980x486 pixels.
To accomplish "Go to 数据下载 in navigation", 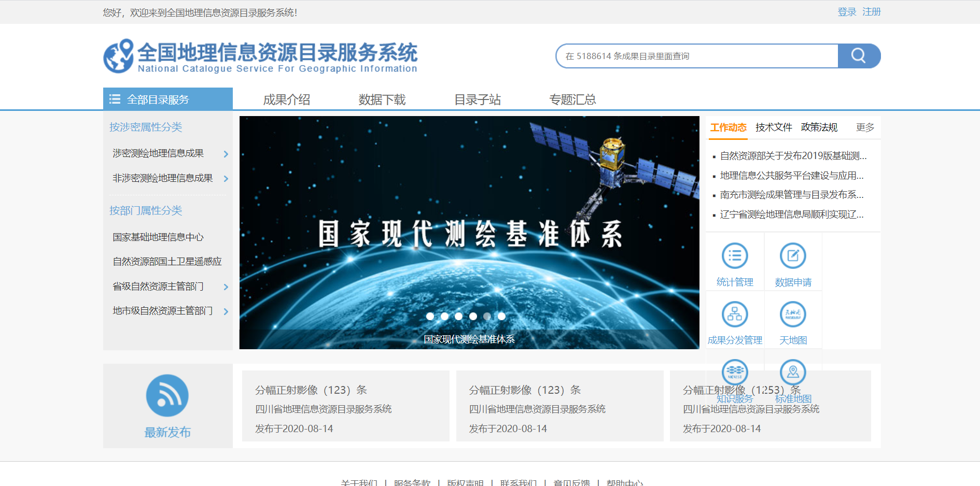I will point(382,99).
